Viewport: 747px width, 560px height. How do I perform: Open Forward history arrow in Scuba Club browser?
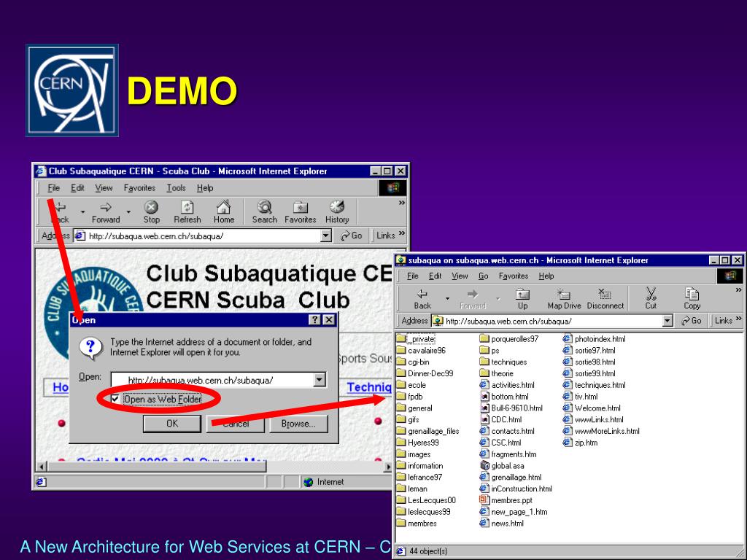pyautogui.click(x=128, y=212)
